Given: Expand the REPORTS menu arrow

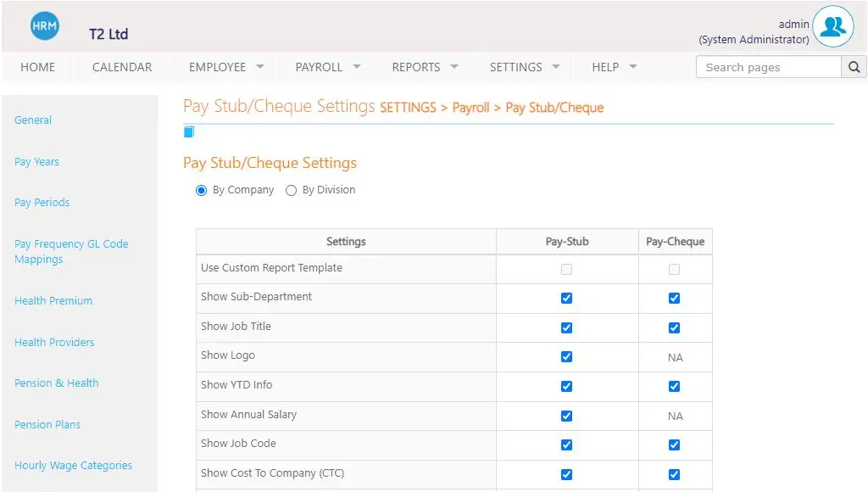Looking at the screenshot, I should (x=454, y=66).
